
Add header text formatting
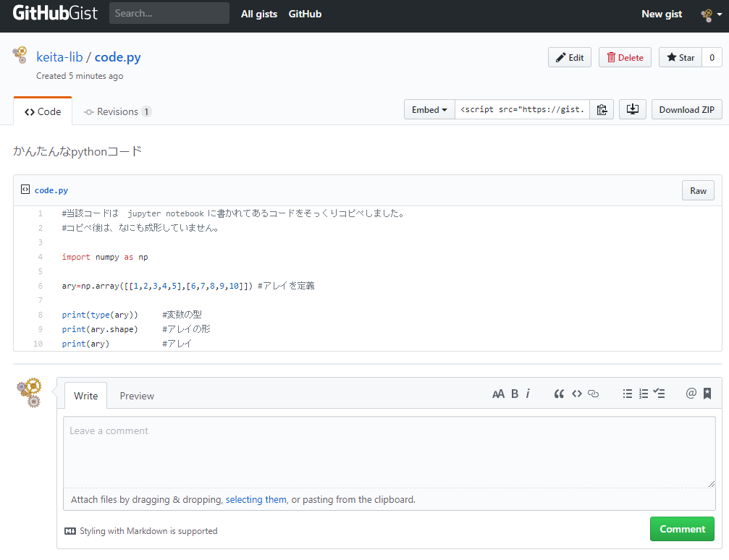[498, 394]
